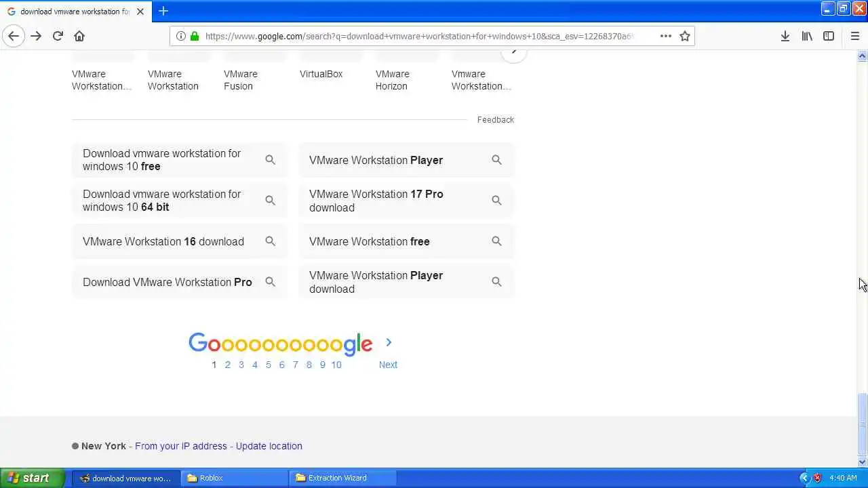Click magnifier icon beside VMware Workstation Player
The width and height of the screenshot is (868, 488).
(x=496, y=160)
